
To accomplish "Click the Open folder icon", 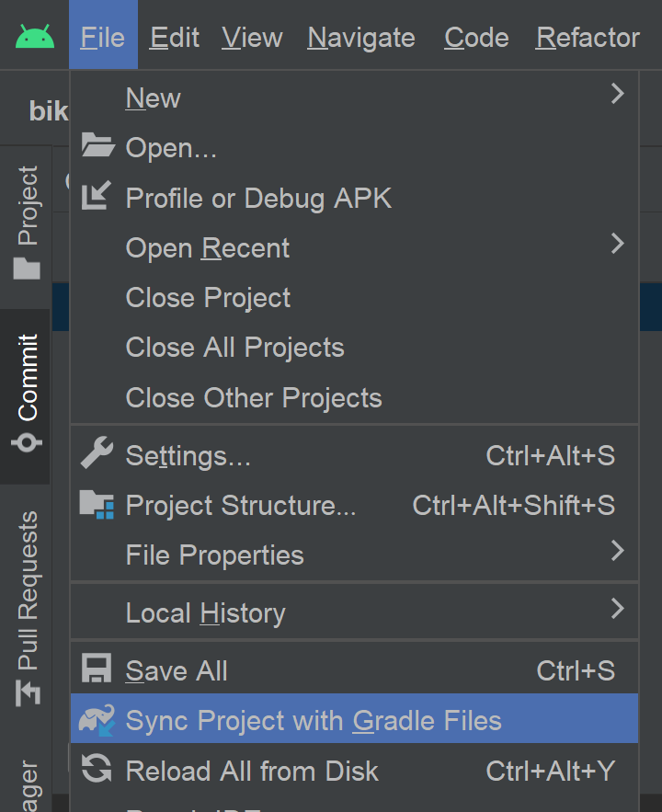I will tap(97, 146).
